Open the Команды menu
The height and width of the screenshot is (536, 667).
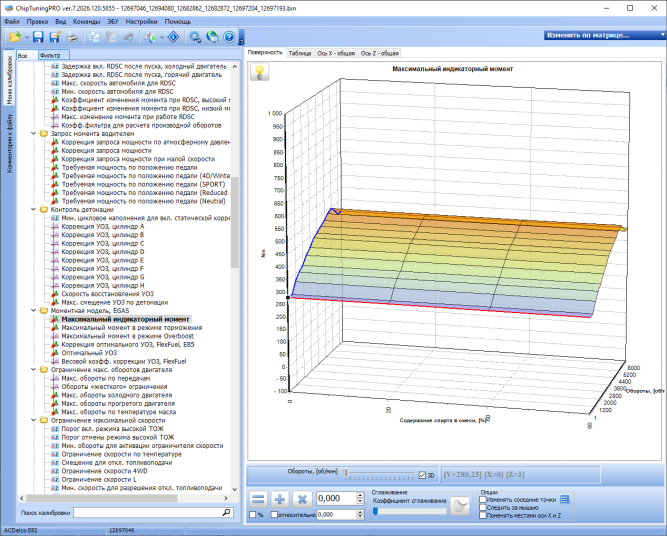[86, 21]
